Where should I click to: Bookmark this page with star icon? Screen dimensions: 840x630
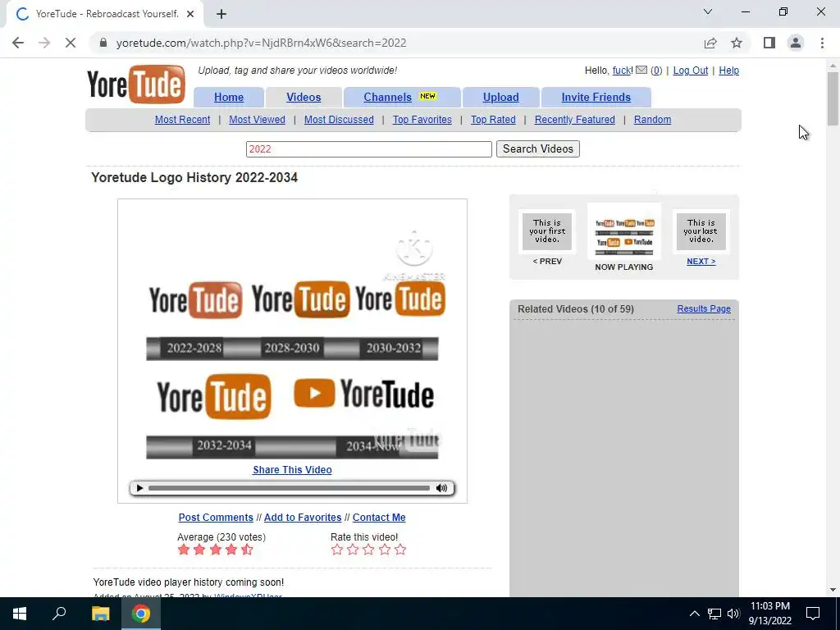click(737, 43)
